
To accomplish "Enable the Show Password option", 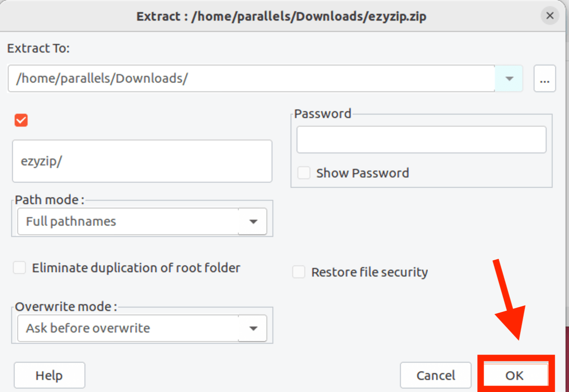I will click(x=304, y=173).
